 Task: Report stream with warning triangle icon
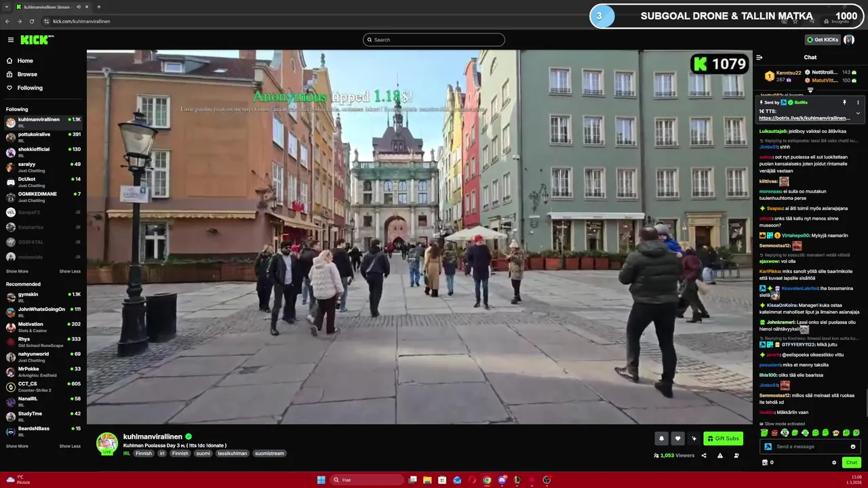(720, 455)
